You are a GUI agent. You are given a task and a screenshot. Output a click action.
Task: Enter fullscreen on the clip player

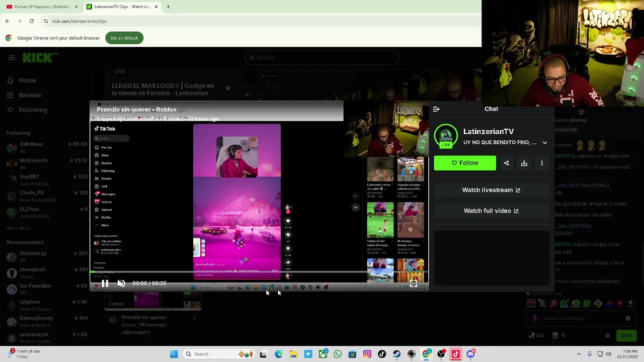coord(414,284)
